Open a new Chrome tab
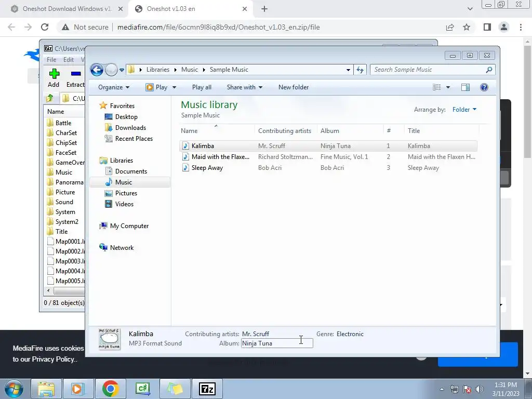 tap(264, 9)
